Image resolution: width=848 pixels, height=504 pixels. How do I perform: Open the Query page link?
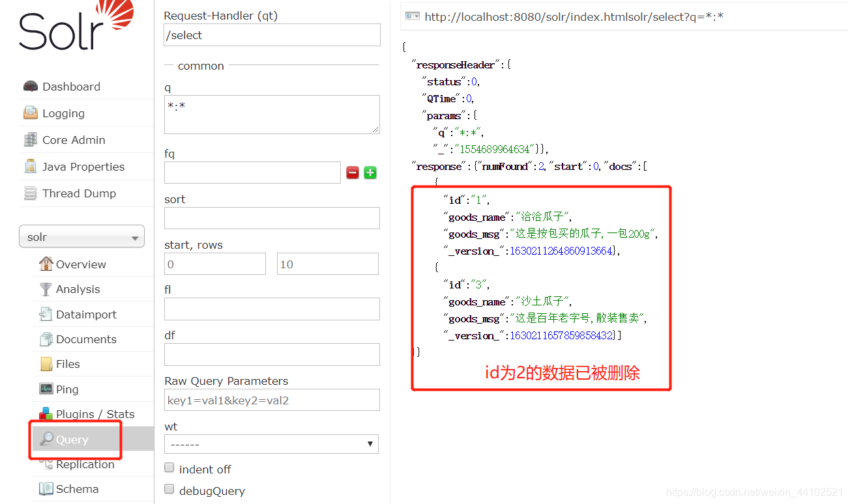72,440
